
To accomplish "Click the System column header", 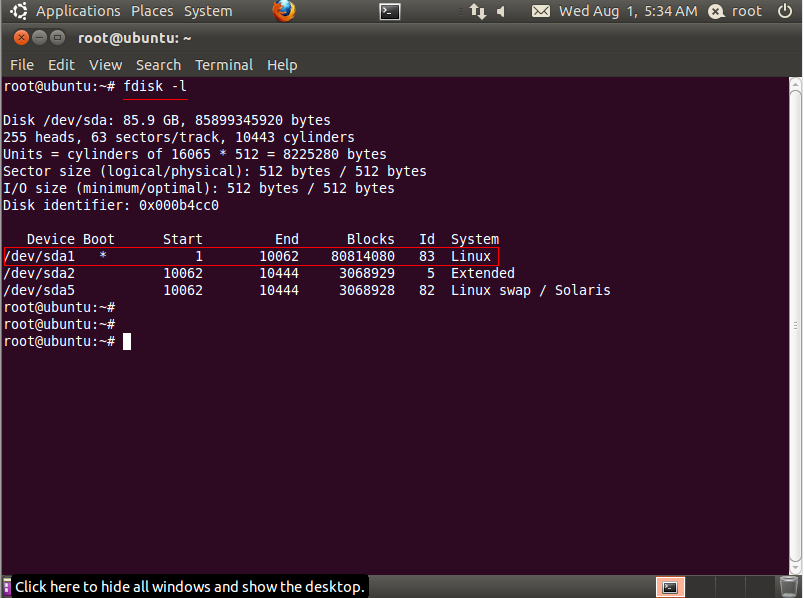I will coord(475,240).
